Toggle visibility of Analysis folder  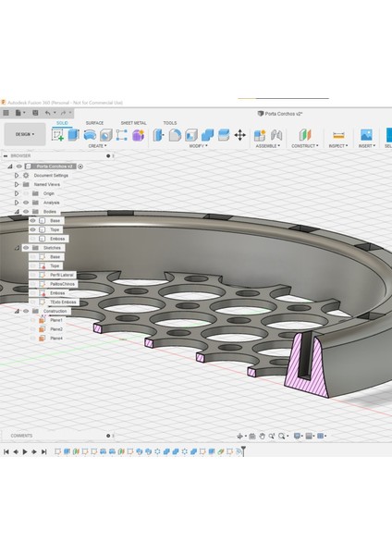(26, 203)
